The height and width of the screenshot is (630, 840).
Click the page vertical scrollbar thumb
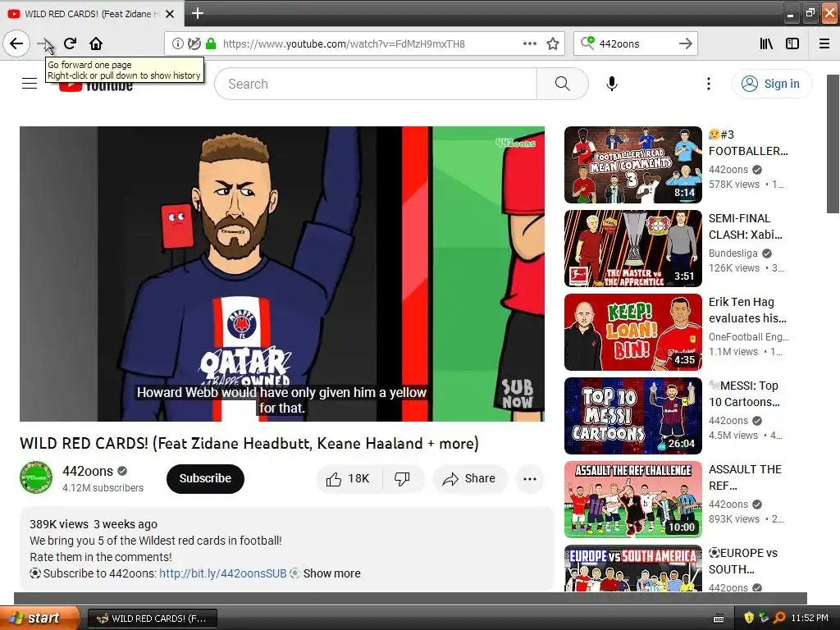tap(833, 144)
